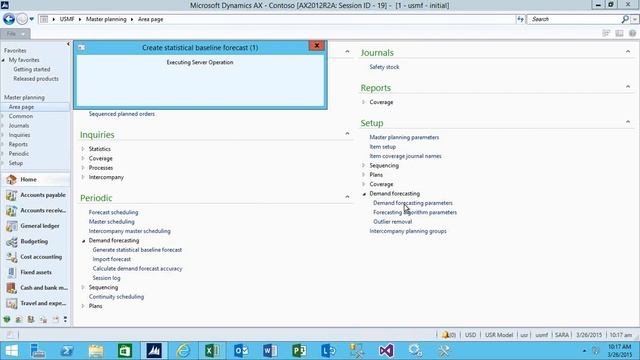Screen dimensions: 640x360
Task: Close the Create statistical baseline forecast dialog
Action: [317, 46]
